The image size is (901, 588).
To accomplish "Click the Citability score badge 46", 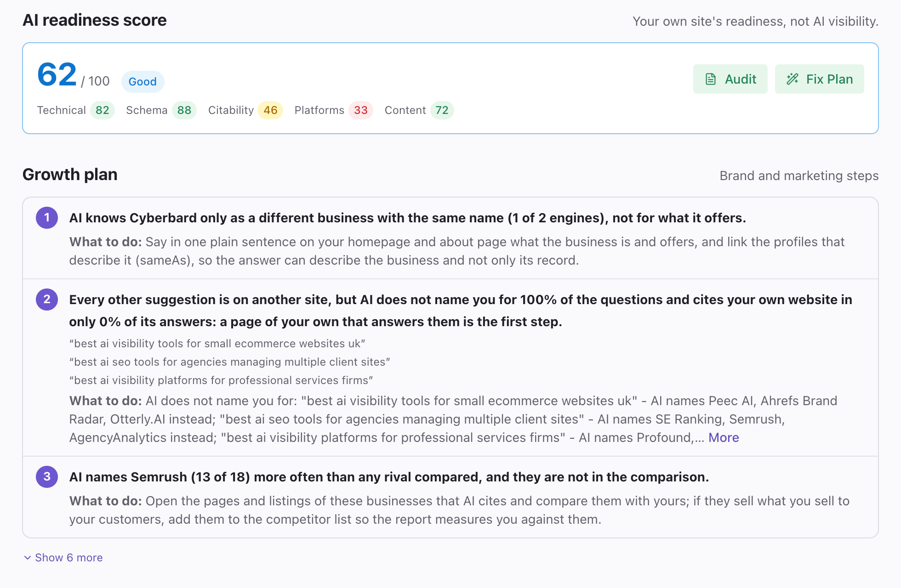I will click(x=270, y=110).
